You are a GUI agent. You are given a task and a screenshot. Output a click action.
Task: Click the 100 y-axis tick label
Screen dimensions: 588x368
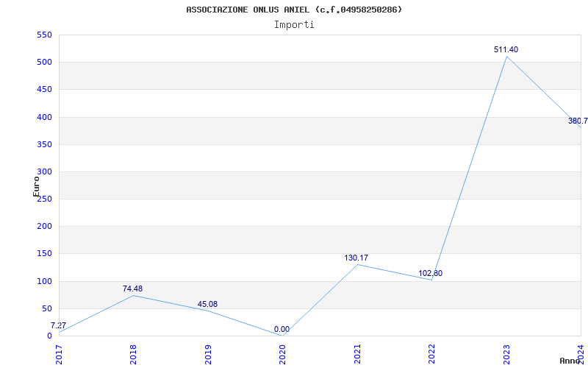(x=44, y=281)
